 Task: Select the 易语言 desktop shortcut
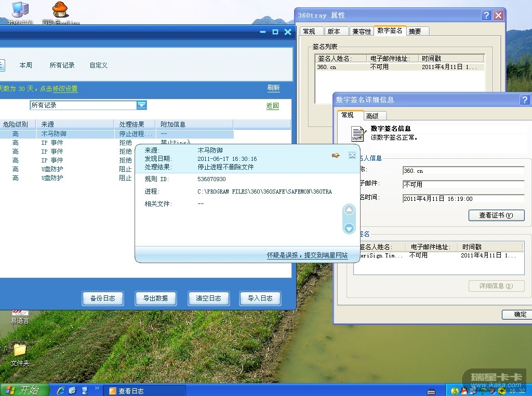[x=20, y=317]
